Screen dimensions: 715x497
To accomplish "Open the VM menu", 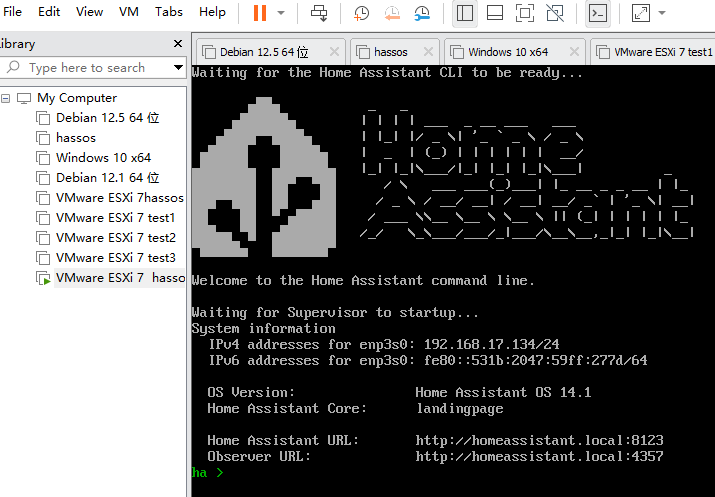I will coord(129,12).
